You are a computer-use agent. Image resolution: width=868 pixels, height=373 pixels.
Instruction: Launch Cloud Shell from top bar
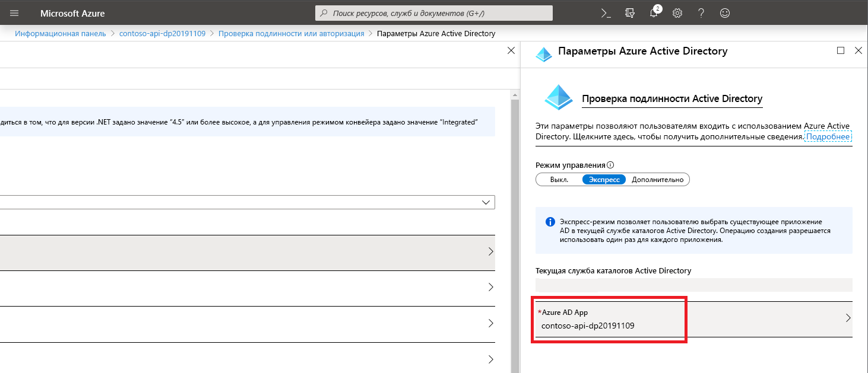[606, 13]
